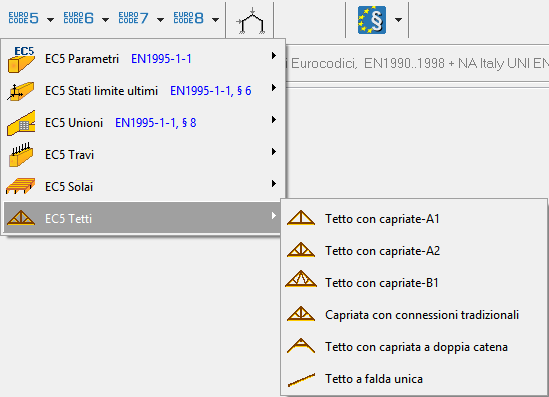This screenshot has width=549, height=397.
Task: Open the EC5 Unioni menu entry
Action: pyautogui.click(x=143, y=123)
